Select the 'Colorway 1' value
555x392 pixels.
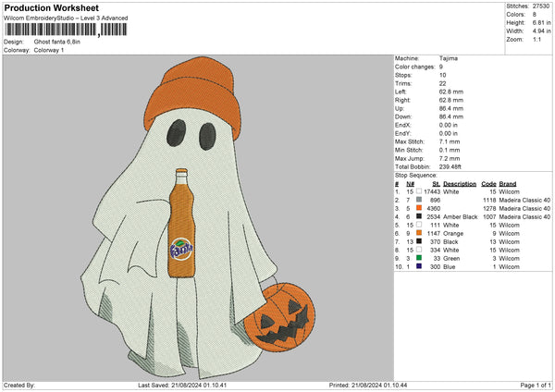pyautogui.click(x=49, y=50)
